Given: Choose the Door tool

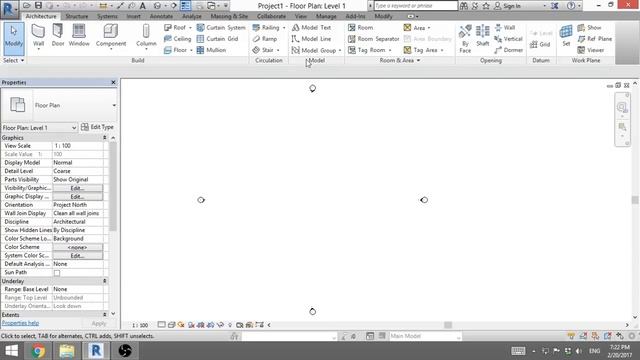Looking at the screenshot, I should click(x=58, y=35).
